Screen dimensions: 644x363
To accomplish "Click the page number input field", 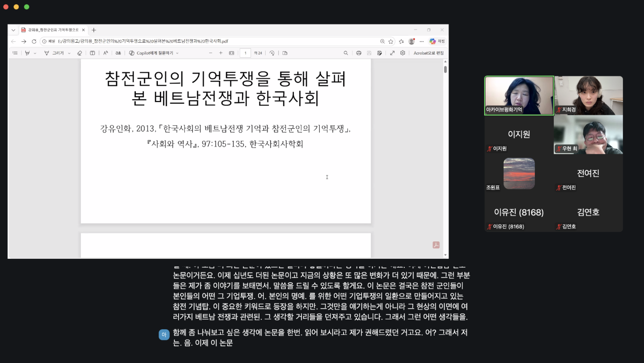I will (245, 53).
